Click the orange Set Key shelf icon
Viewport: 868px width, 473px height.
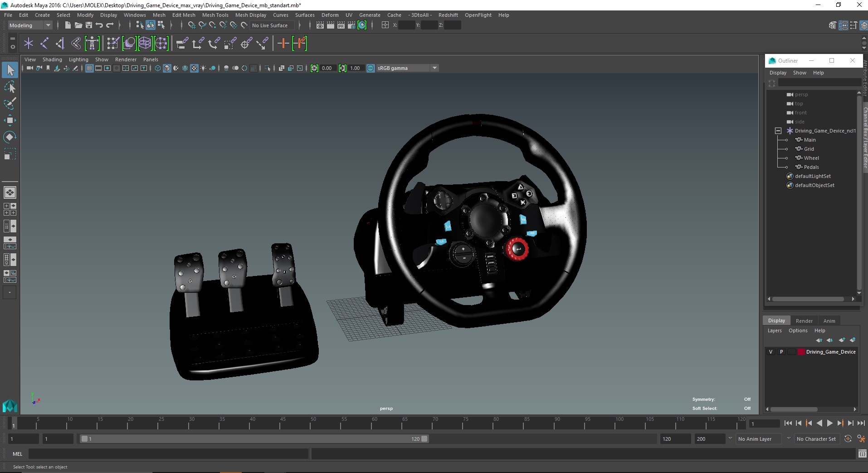click(283, 44)
